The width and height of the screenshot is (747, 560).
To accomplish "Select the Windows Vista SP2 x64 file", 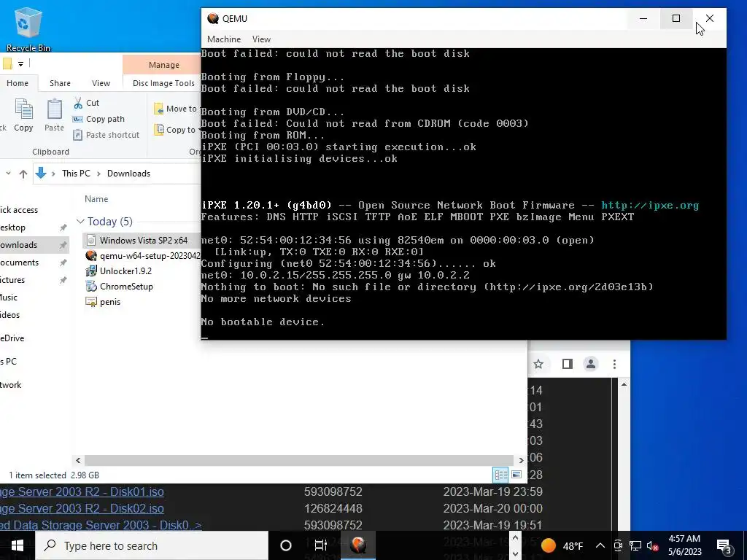I will [142, 241].
